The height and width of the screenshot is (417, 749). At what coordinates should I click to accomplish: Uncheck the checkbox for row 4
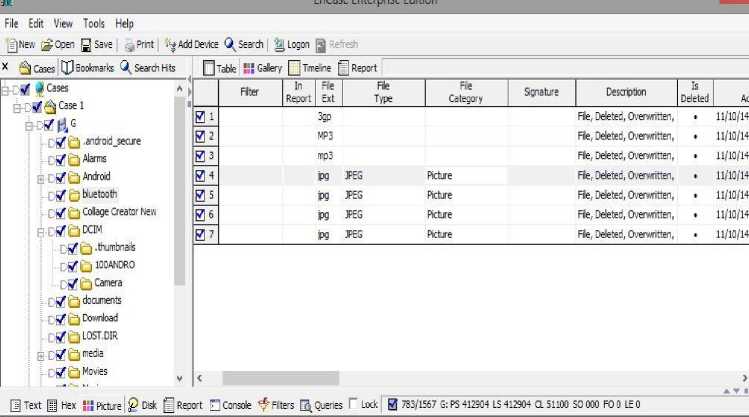[200, 176]
